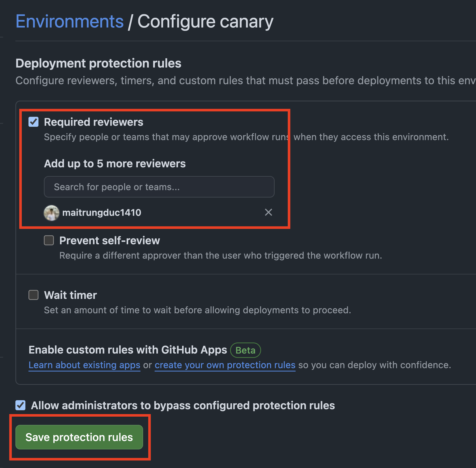This screenshot has height=468, width=476.
Task: Uncheck Allow administrators to bypass checkbox
Action: 20,405
